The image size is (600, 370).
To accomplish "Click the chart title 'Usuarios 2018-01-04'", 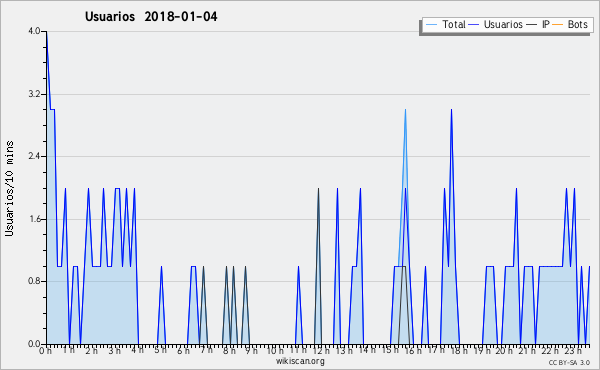I will click(x=151, y=17).
